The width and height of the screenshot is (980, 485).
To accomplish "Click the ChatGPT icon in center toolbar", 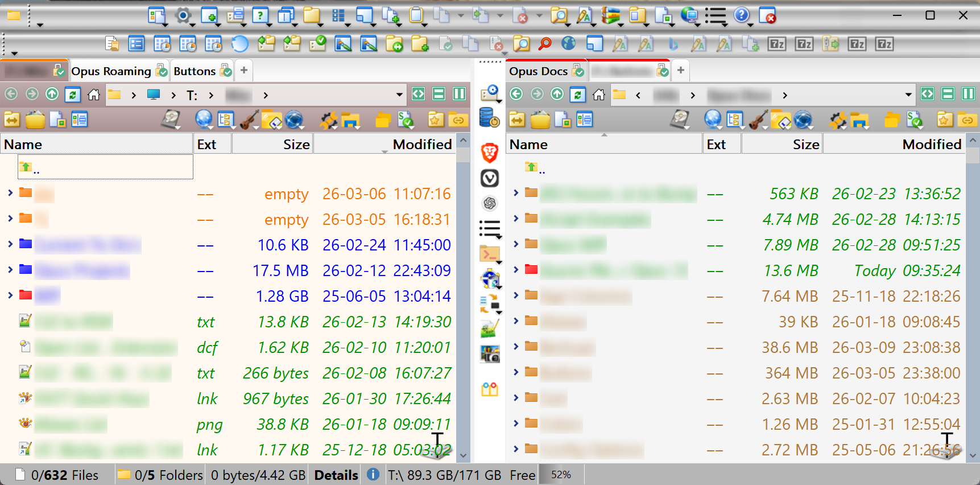I will pos(490,203).
